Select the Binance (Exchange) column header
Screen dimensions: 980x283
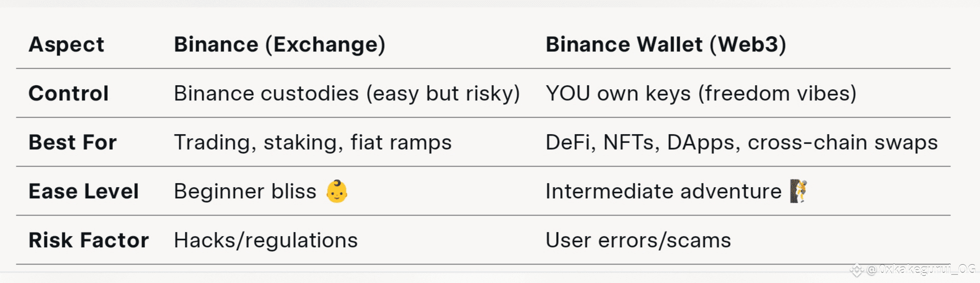(279, 44)
